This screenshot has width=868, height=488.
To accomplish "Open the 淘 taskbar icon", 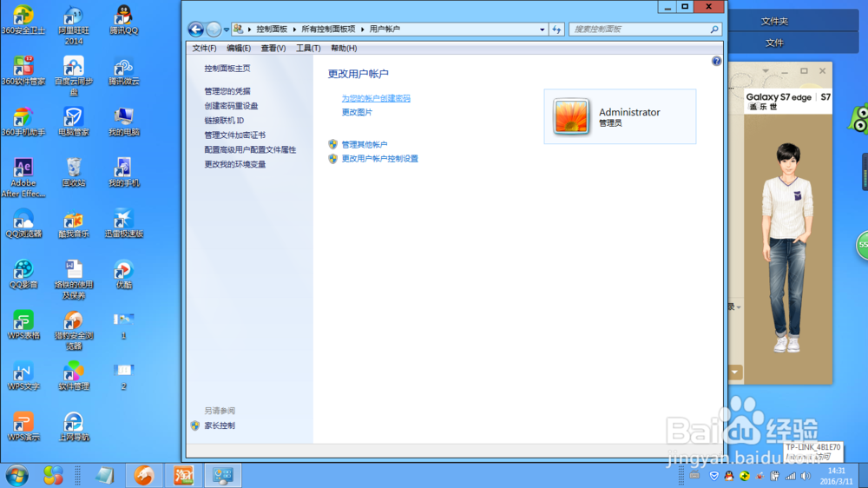I will [183, 475].
